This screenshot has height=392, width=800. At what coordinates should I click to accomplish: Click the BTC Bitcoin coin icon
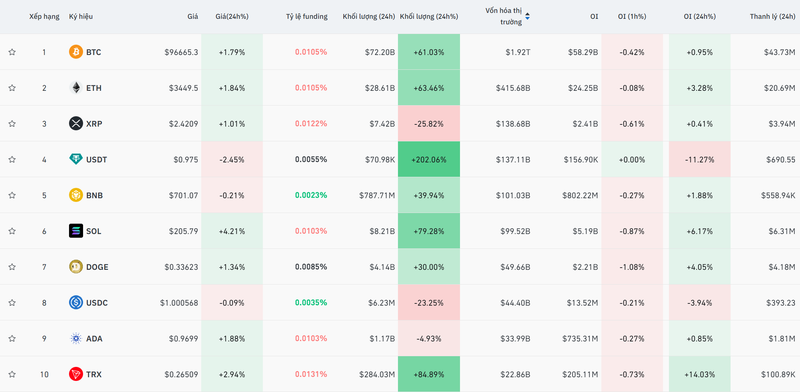(76, 52)
